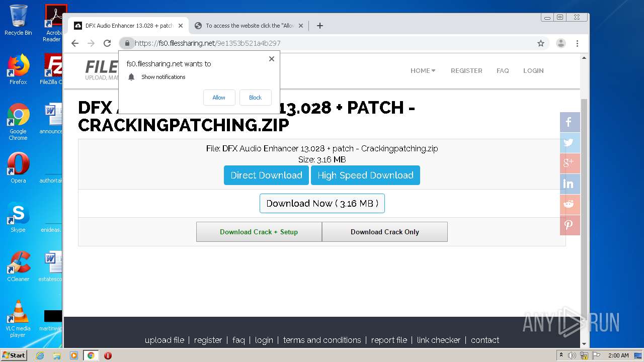Click the red Opera taskbar icon
This screenshot has height=362, width=644.
click(x=108, y=355)
